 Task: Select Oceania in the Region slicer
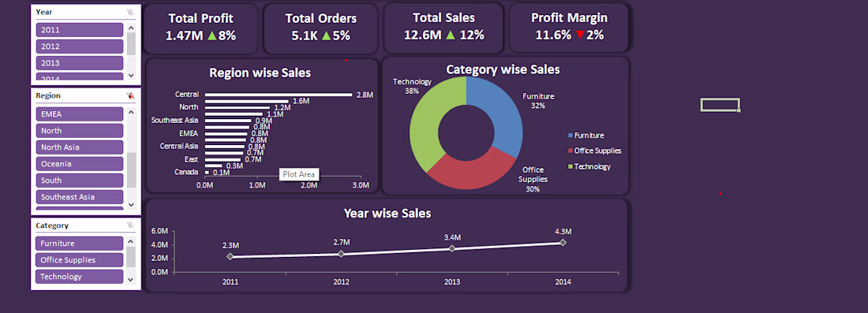[80, 164]
